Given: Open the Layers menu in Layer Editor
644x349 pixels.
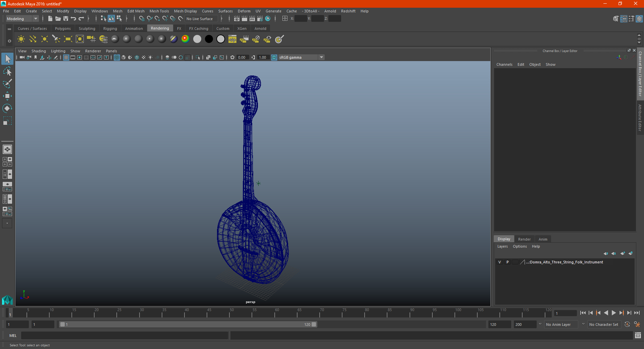Looking at the screenshot, I should [502, 246].
